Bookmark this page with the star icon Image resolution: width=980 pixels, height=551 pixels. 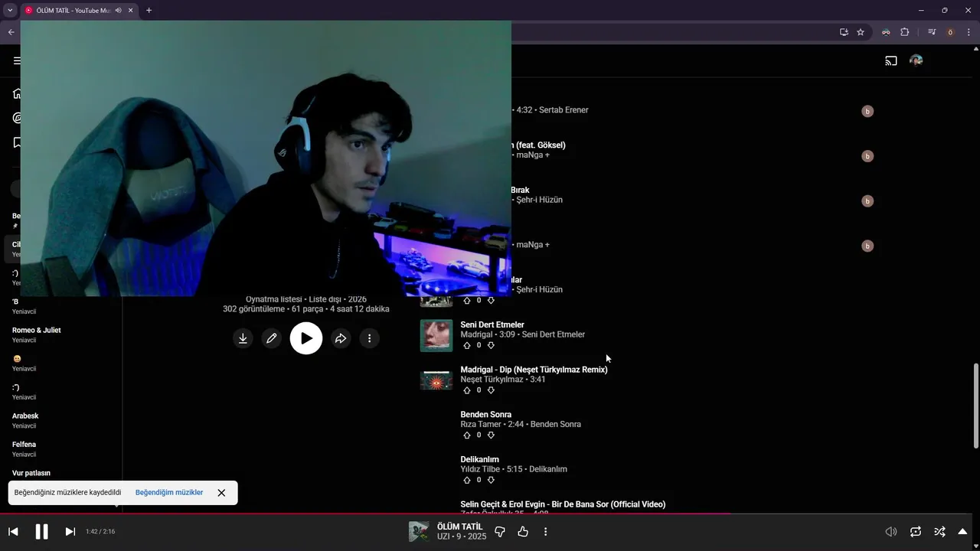[861, 32]
